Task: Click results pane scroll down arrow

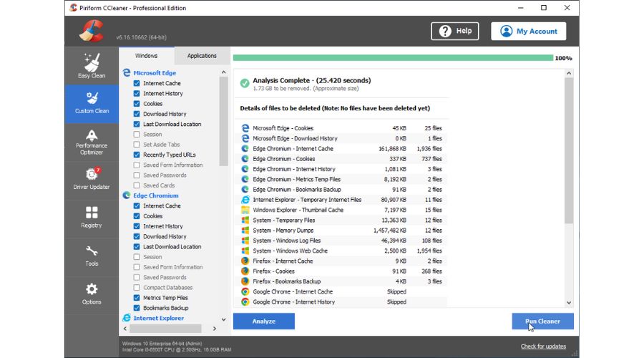Action: coord(569,303)
